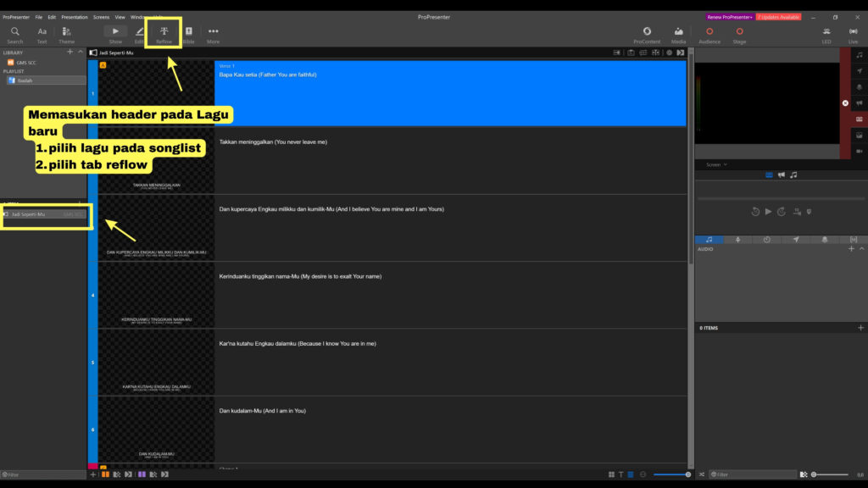The height and width of the screenshot is (488, 868).
Task: Switch to grid view icon
Action: click(611, 474)
